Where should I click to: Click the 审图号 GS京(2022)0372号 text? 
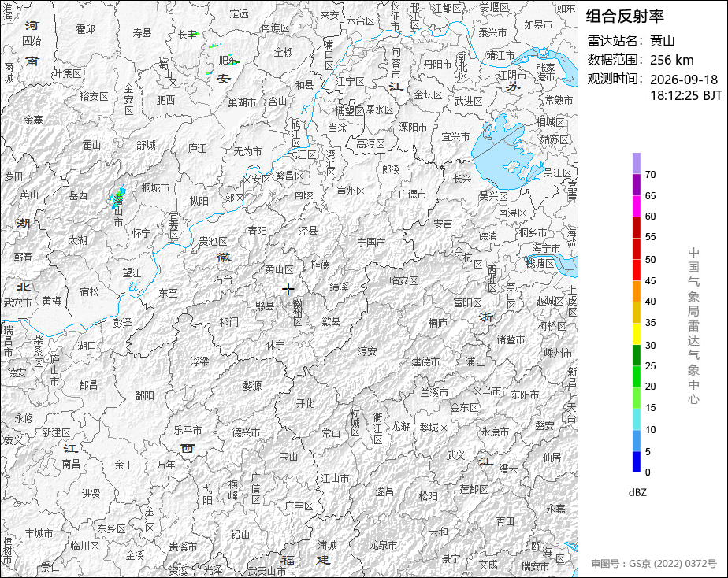point(654,564)
